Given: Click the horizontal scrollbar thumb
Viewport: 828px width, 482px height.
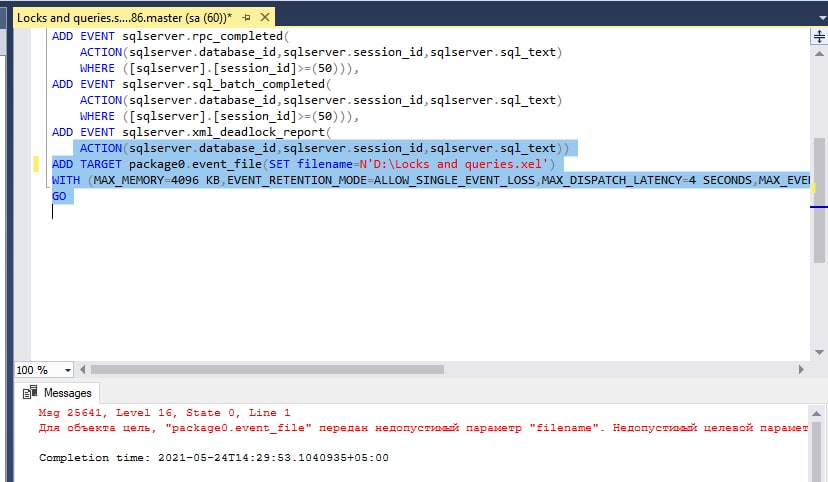Looking at the screenshot, I should (267, 370).
